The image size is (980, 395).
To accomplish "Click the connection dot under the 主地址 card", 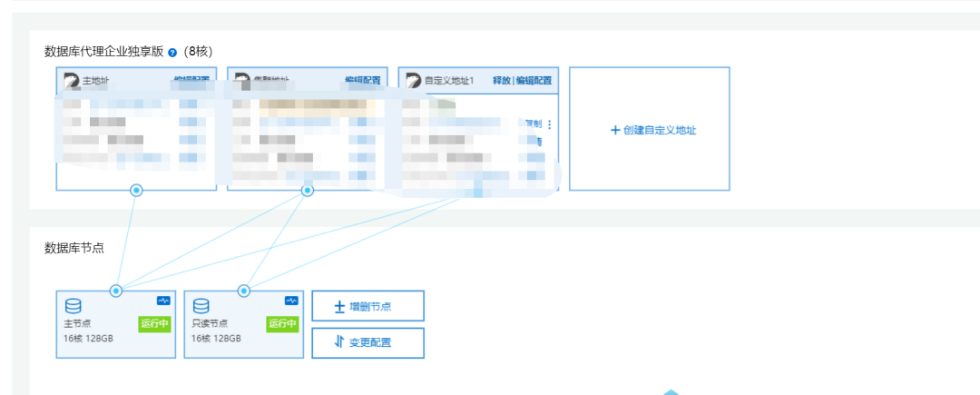I will pos(136,191).
